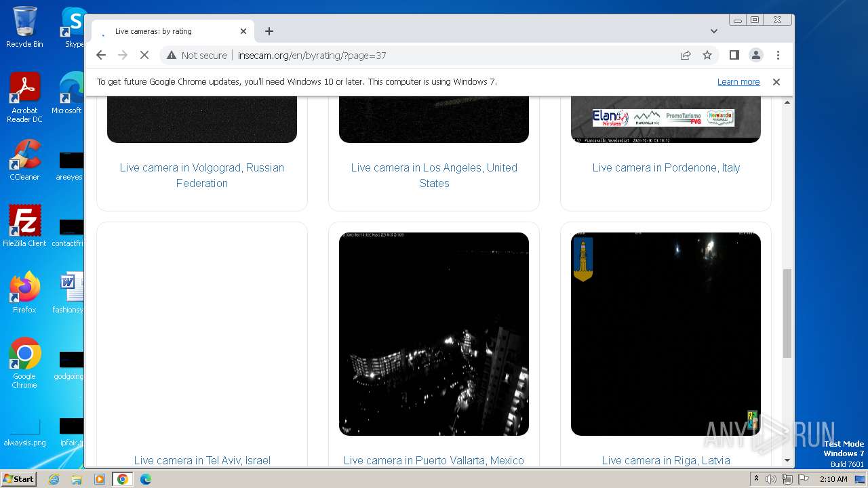Click the taskbar clock 2:10 AM
This screenshot has width=868, height=488.
tap(833, 479)
